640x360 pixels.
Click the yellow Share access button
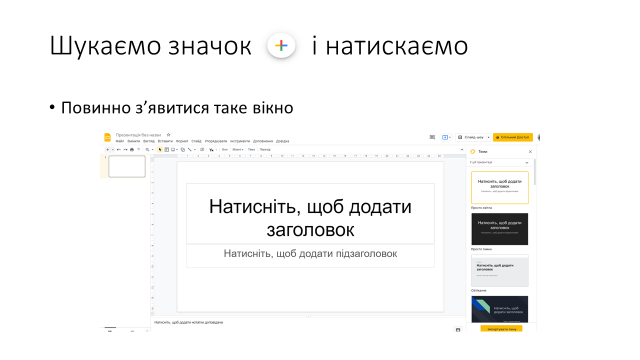coord(513,138)
